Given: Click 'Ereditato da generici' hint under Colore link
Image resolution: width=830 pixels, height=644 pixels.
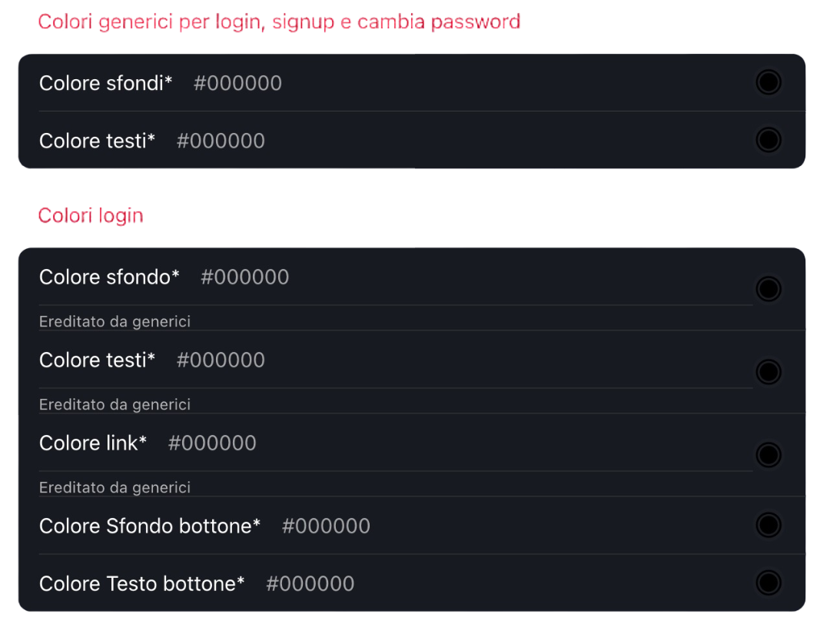Looking at the screenshot, I should (115, 487).
